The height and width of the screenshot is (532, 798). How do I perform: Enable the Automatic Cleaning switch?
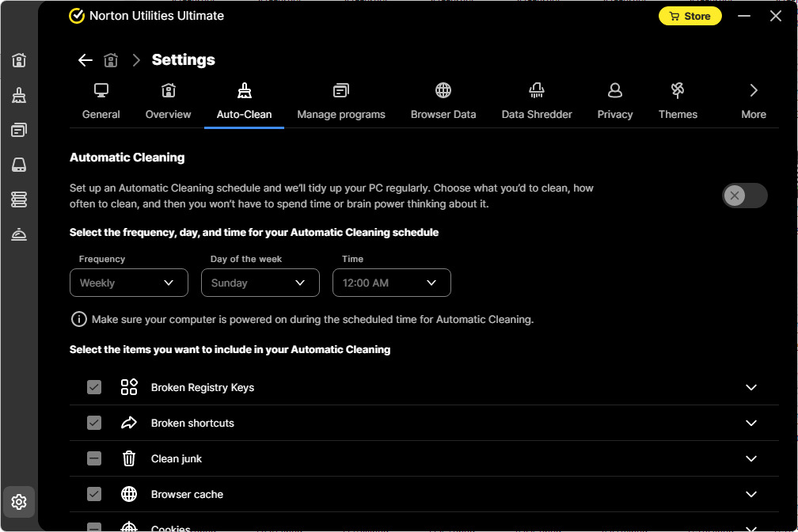point(743,196)
